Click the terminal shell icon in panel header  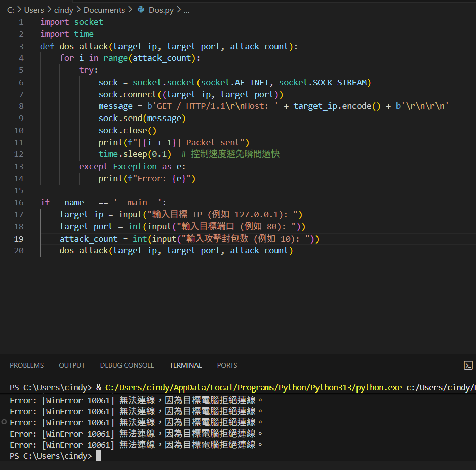tap(468, 365)
